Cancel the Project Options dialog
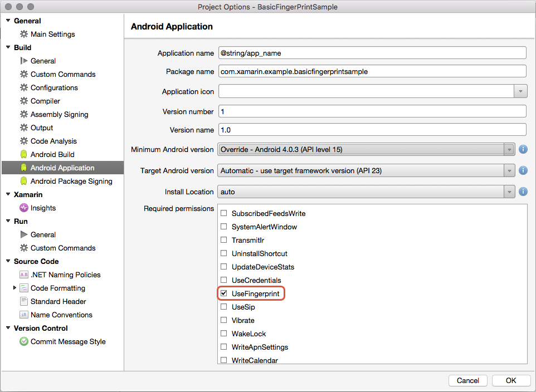Screen dimensions: 536x392 pos(467,380)
